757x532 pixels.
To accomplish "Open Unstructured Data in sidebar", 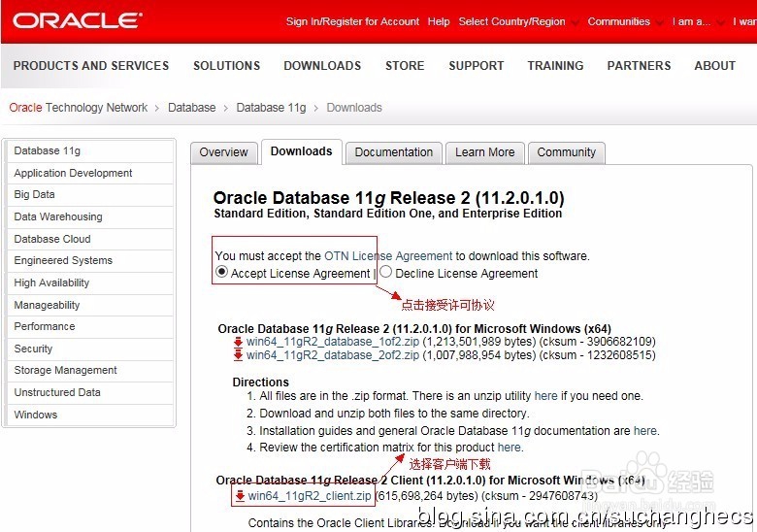I will coord(90,392).
